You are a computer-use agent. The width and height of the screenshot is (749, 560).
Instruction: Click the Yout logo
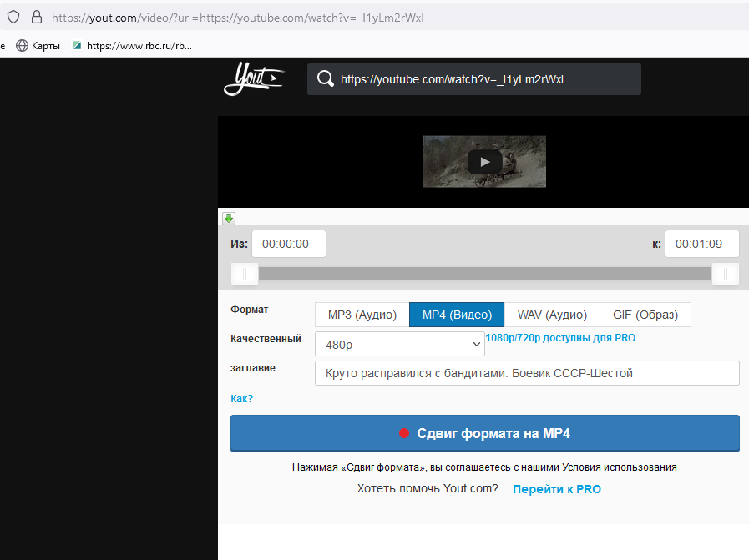[254, 78]
